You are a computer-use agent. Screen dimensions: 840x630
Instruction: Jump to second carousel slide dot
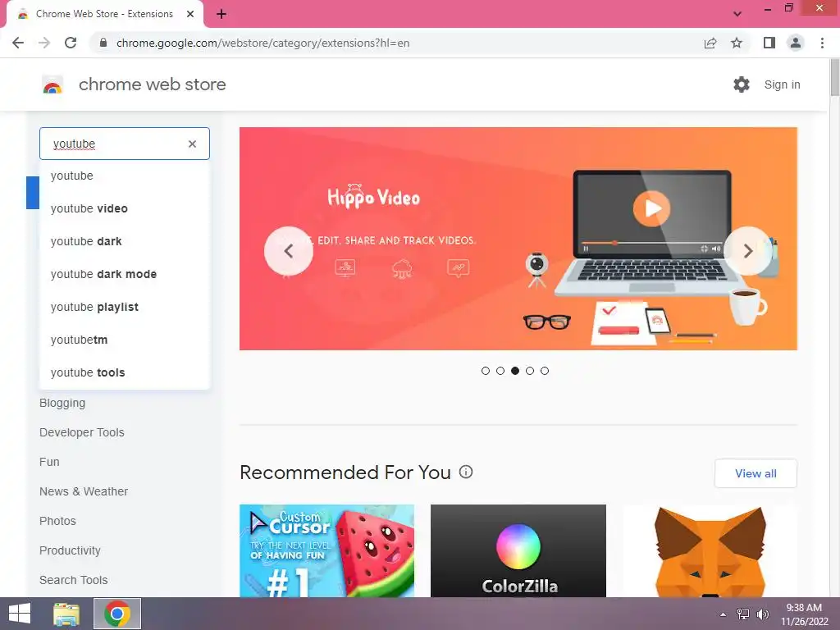pyautogui.click(x=500, y=371)
